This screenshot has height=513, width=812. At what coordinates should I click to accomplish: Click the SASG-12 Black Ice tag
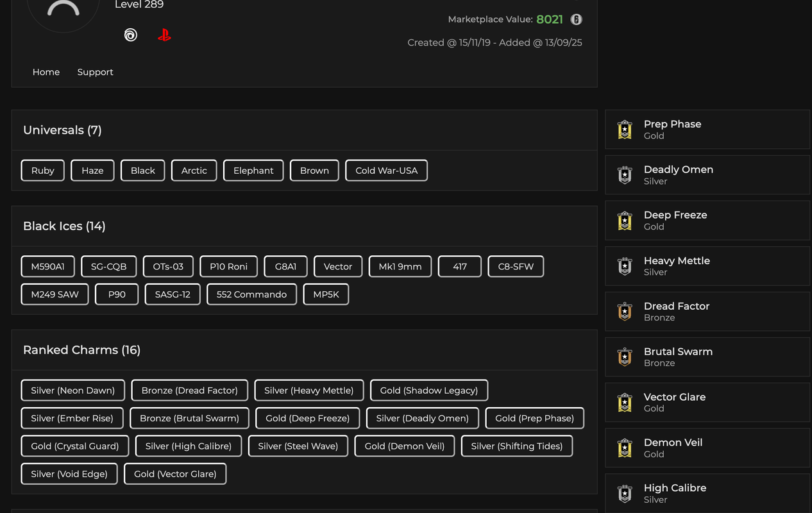(x=173, y=294)
